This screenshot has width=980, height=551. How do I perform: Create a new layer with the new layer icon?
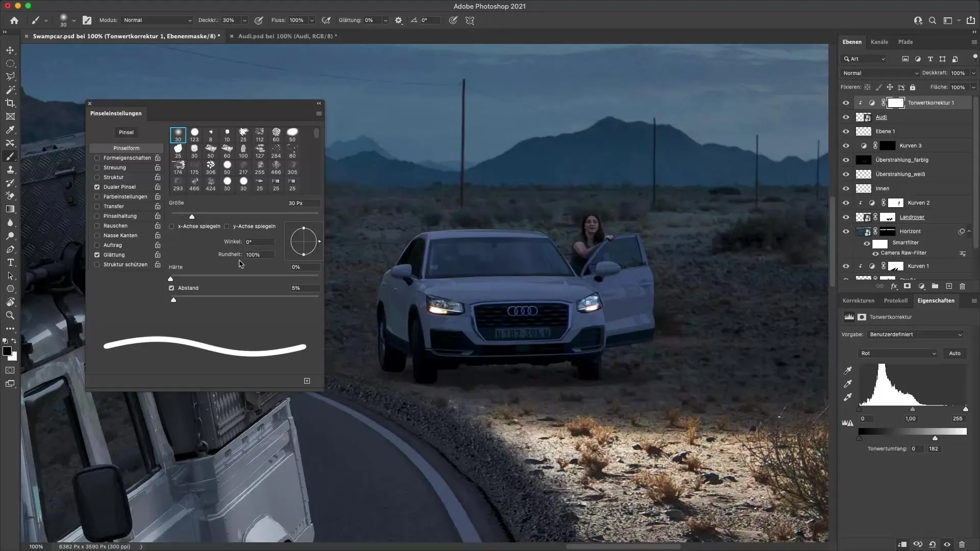pos(949,286)
